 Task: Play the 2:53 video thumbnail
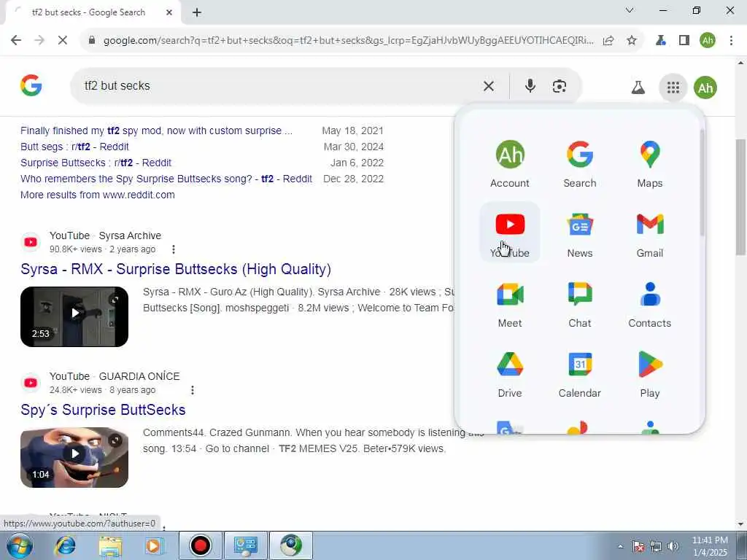point(74,316)
